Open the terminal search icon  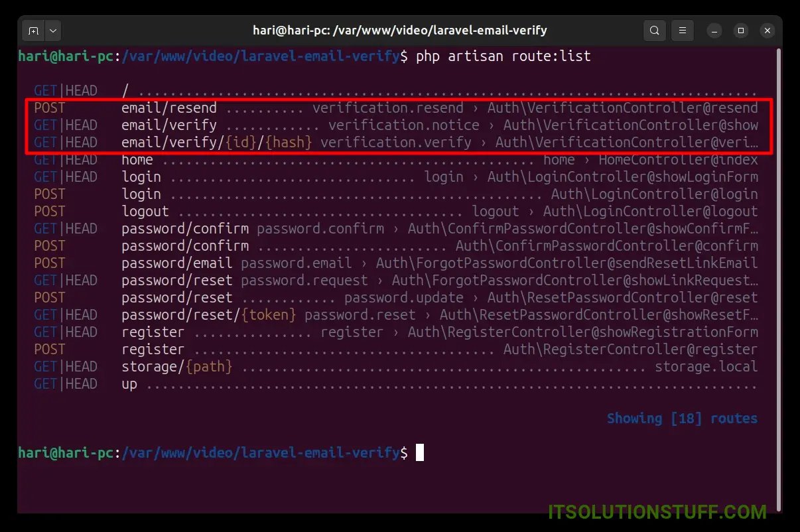tap(655, 31)
